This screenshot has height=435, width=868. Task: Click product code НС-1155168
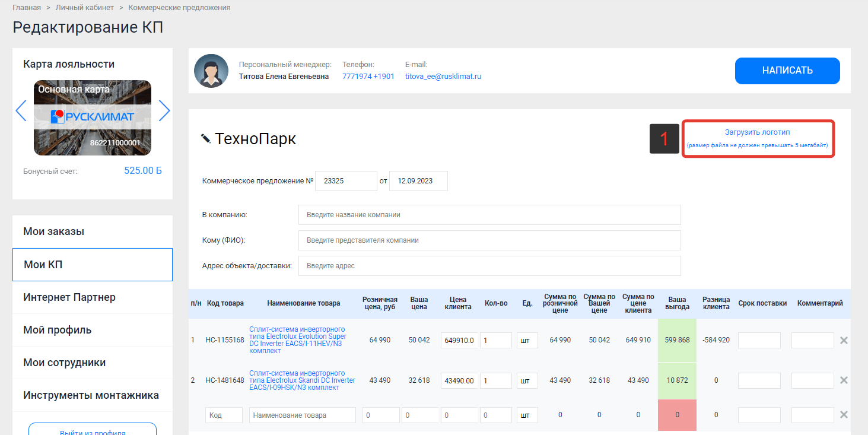(225, 340)
